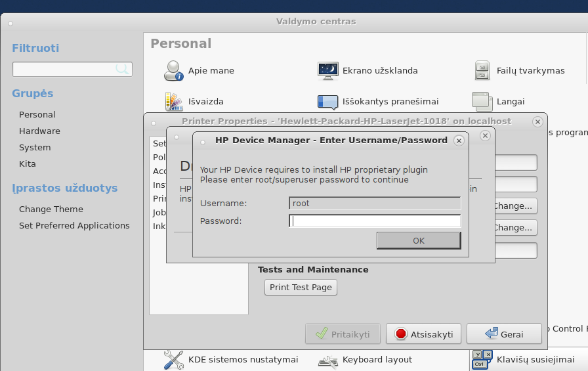588x371 pixels.
Task: Close the middle HP driver dialog
Action: tap(485, 135)
